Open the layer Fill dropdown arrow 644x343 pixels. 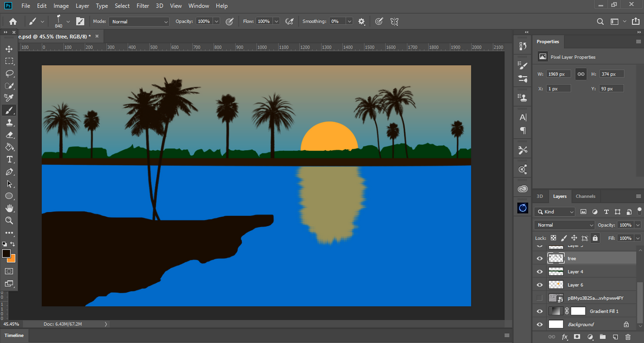[x=638, y=238]
